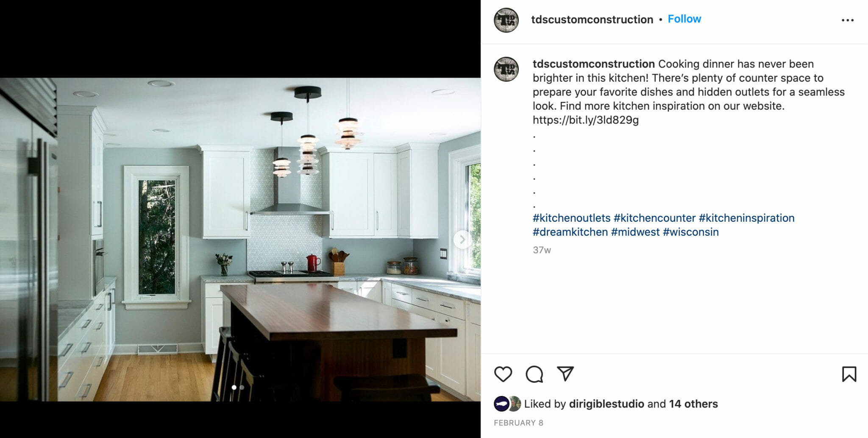This screenshot has width=868, height=438.
Task: Open the #wisconsin hashtag
Action: (x=691, y=232)
